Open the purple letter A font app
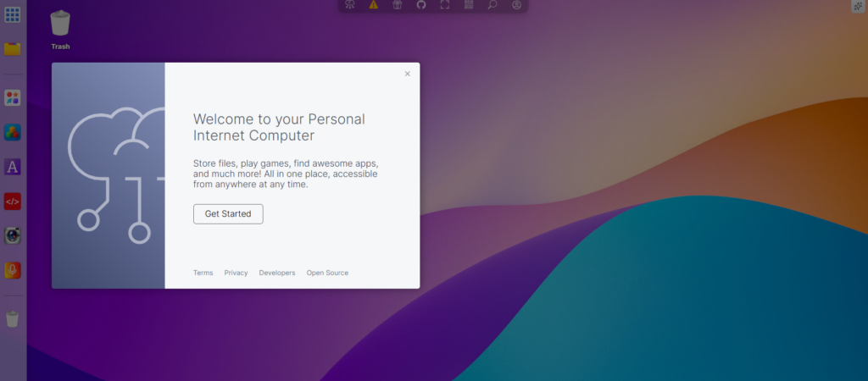The image size is (868, 381). tap(13, 167)
